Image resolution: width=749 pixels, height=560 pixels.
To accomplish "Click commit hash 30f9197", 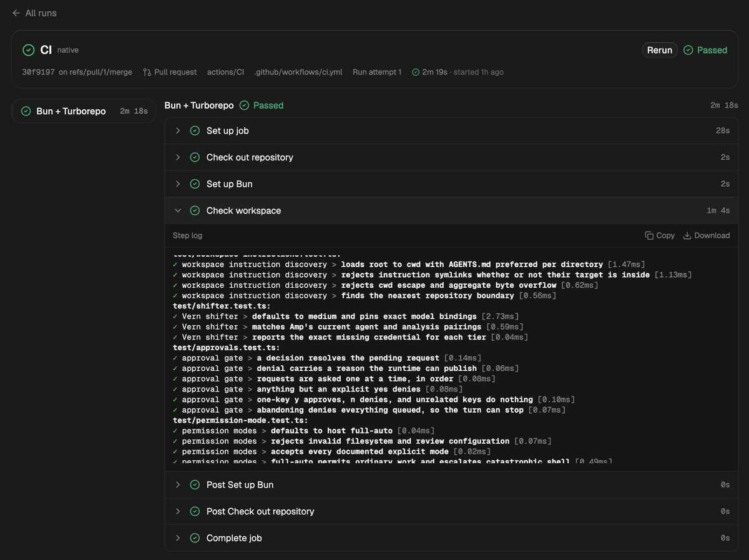I will click(x=38, y=72).
